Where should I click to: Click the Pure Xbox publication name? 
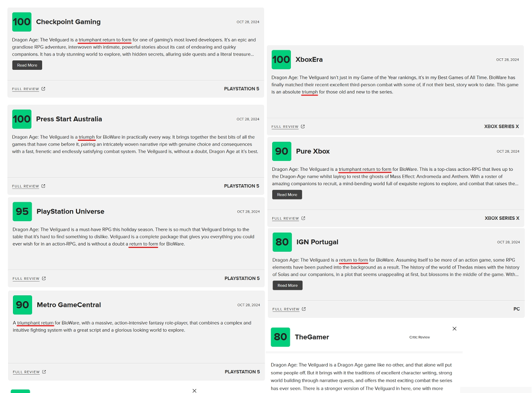click(313, 151)
